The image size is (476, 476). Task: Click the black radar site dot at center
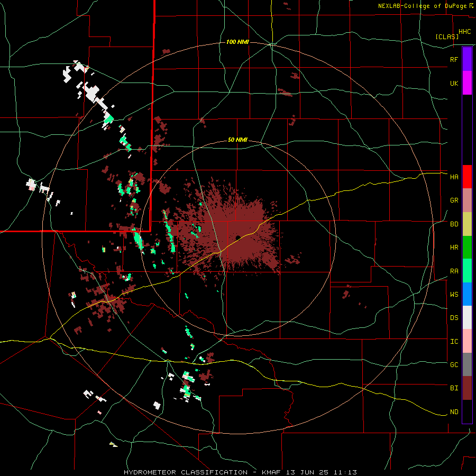[237, 237]
